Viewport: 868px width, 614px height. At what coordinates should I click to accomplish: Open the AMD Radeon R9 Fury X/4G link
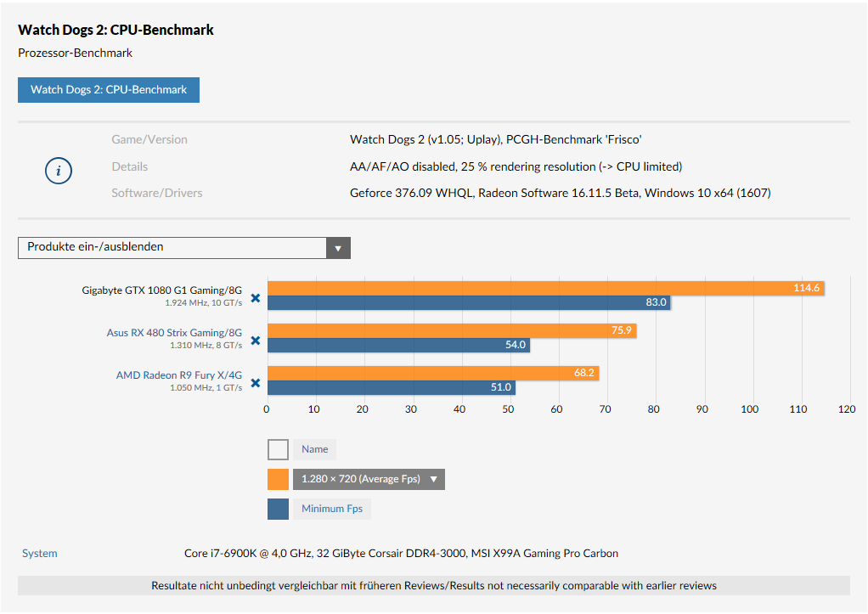(x=179, y=375)
